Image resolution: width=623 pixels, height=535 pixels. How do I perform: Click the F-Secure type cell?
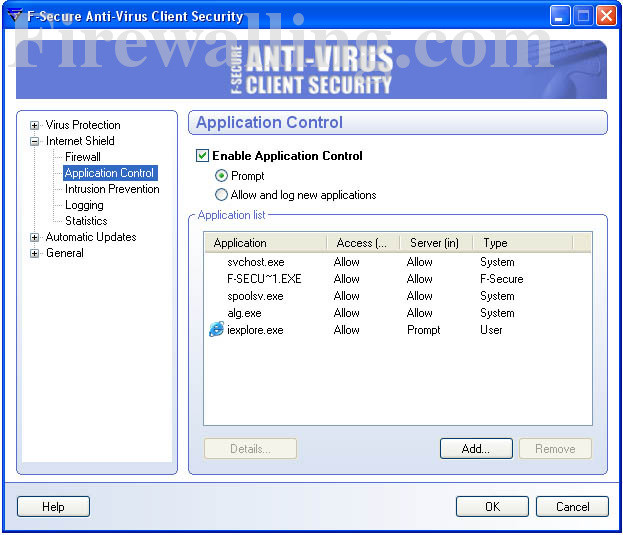pyautogui.click(x=501, y=279)
